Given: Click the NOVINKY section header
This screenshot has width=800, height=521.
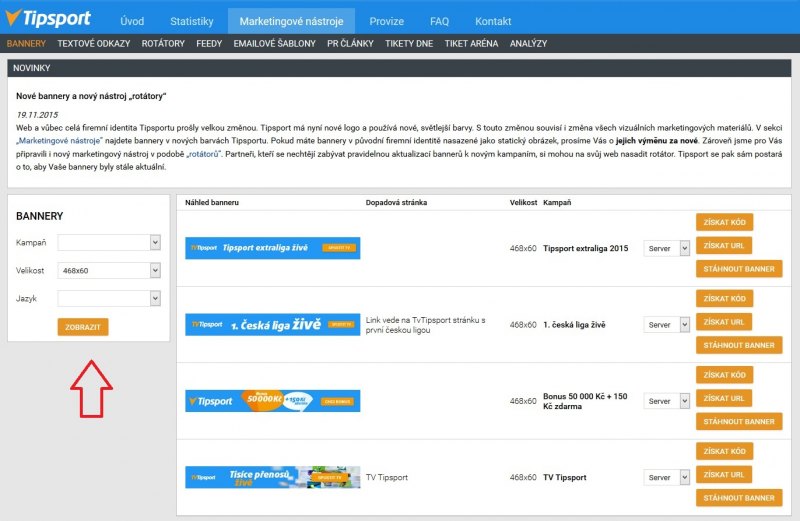Looking at the screenshot, I should click(399, 68).
